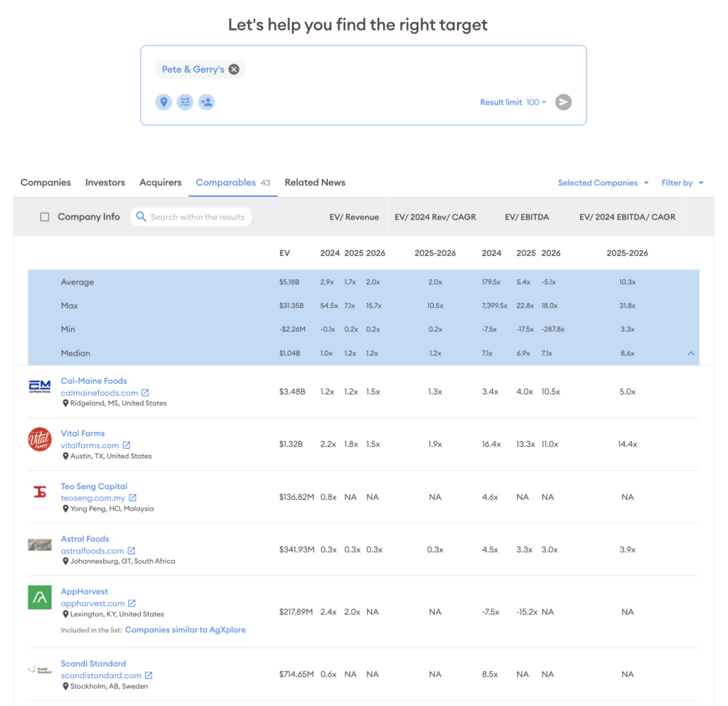Click external link icon beside calmainefoods.com
Viewport: 728px width, 706px height.
[145, 392]
